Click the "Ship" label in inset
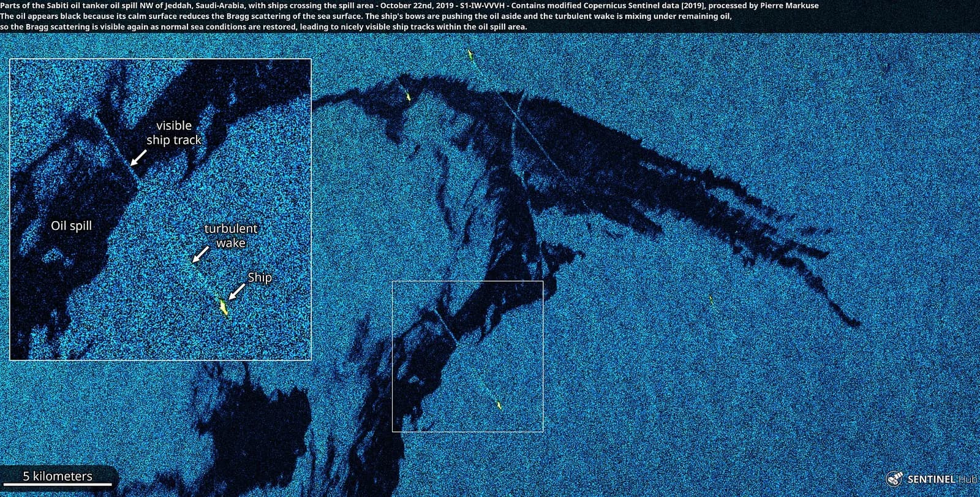 coord(260,278)
